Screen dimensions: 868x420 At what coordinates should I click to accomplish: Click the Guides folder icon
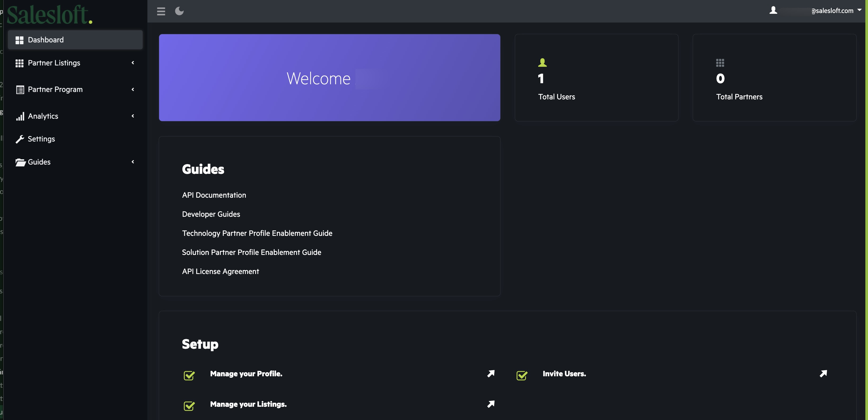[20, 162]
